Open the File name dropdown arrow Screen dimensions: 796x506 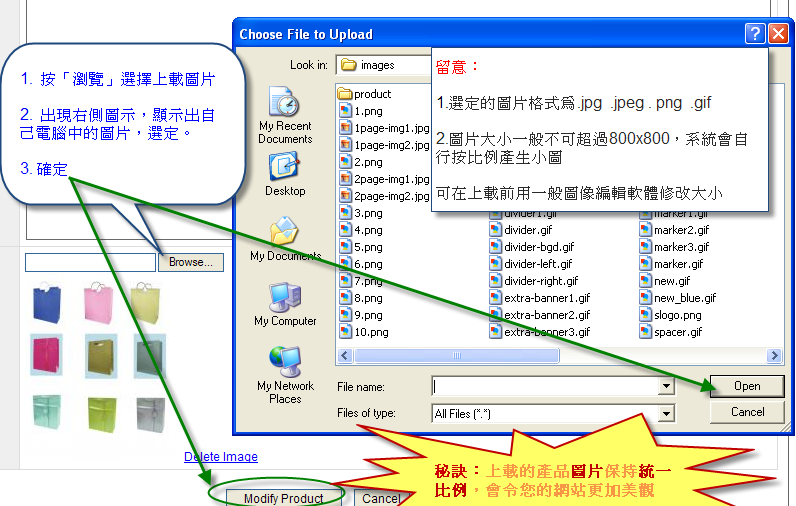(x=667, y=386)
